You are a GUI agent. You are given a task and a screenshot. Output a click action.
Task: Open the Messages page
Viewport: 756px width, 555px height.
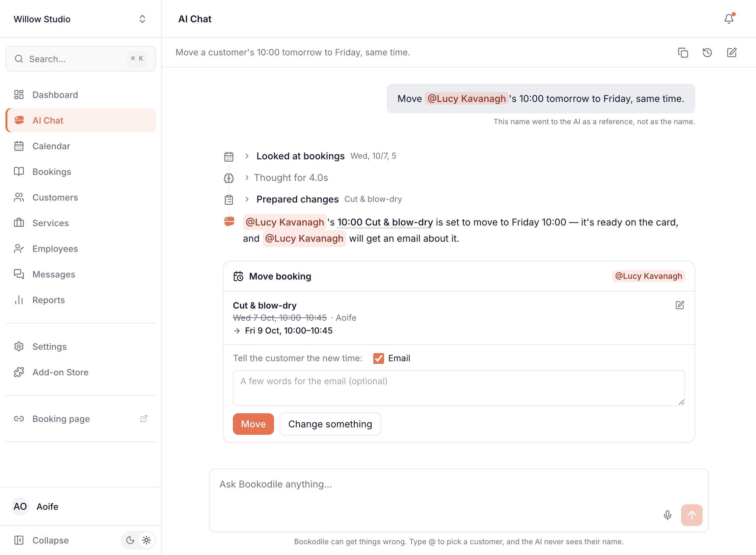(x=81, y=274)
